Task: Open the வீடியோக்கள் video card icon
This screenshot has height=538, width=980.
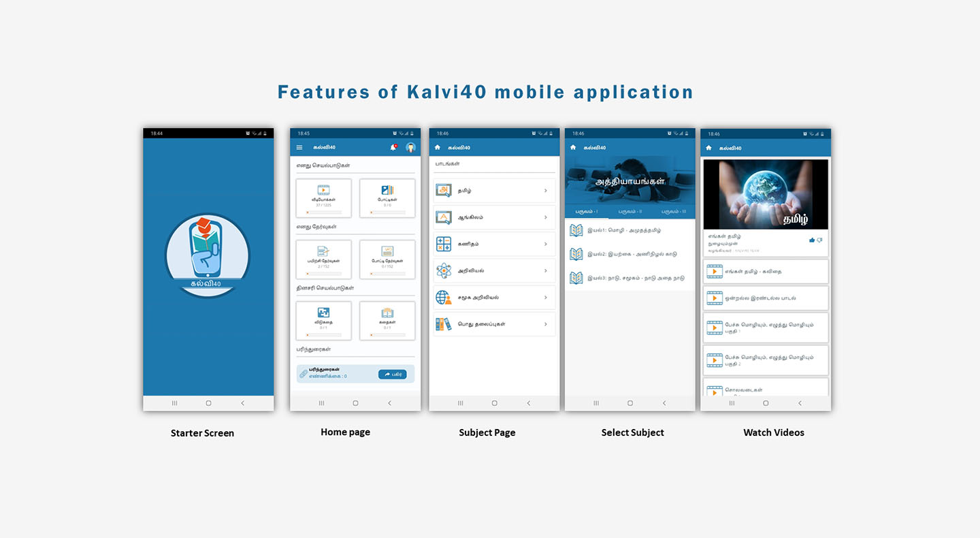Action: pyautogui.click(x=323, y=191)
